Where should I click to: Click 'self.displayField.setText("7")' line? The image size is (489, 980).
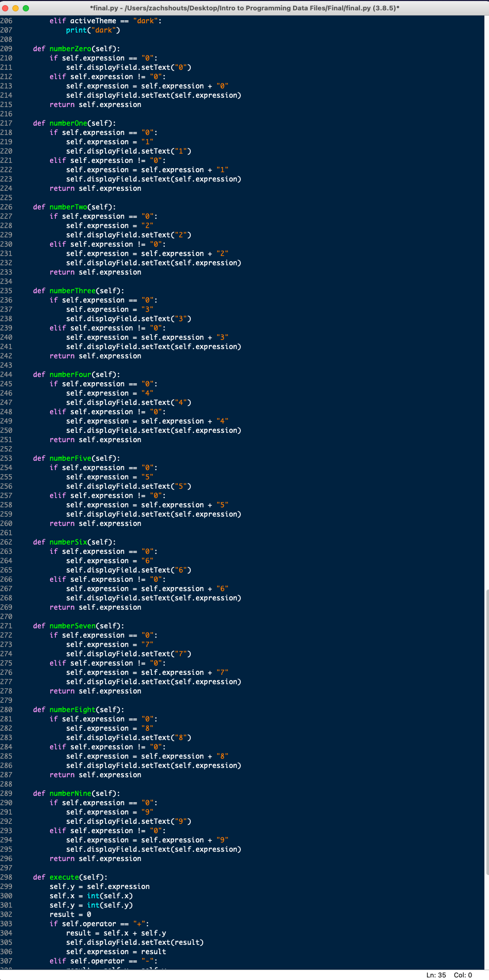[129, 654]
